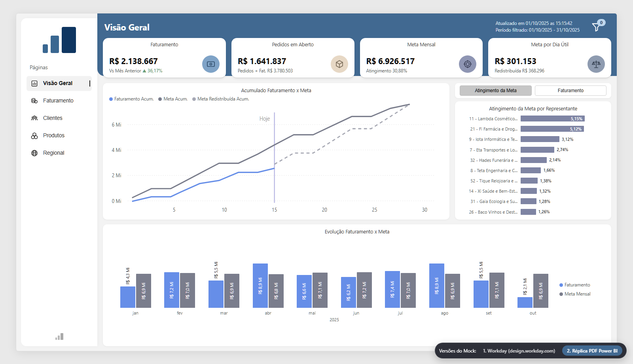Open the Regional page
The image size is (633, 364).
coord(59,153)
